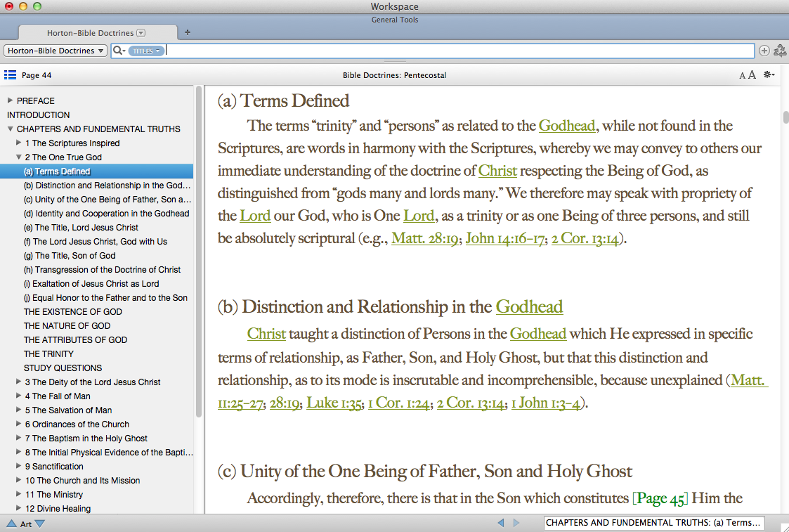This screenshot has width=789, height=532.
Task: Go back with the left history arrow
Action: coord(501,523)
